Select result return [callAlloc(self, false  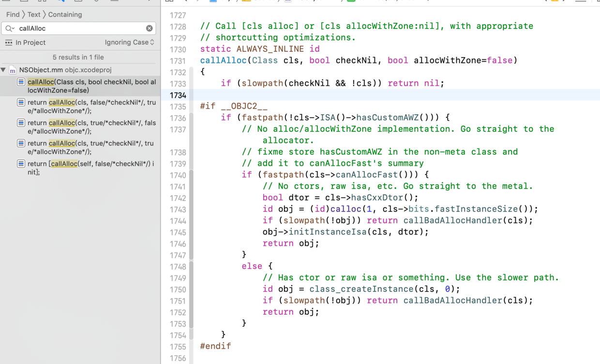(80, 168)
